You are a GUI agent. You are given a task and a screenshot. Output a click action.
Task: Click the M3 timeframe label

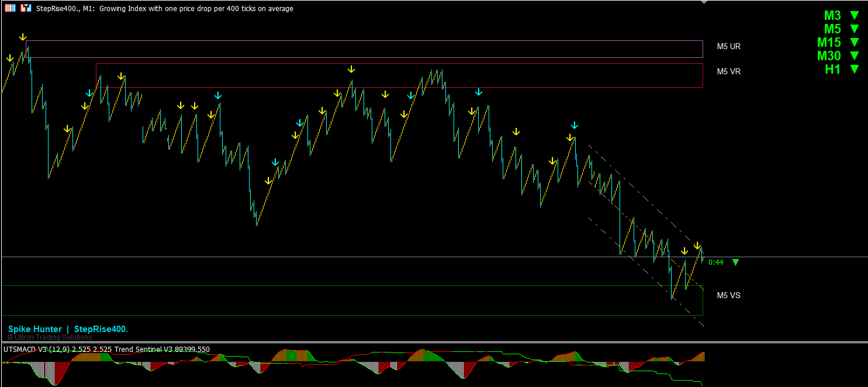point(832,16)
